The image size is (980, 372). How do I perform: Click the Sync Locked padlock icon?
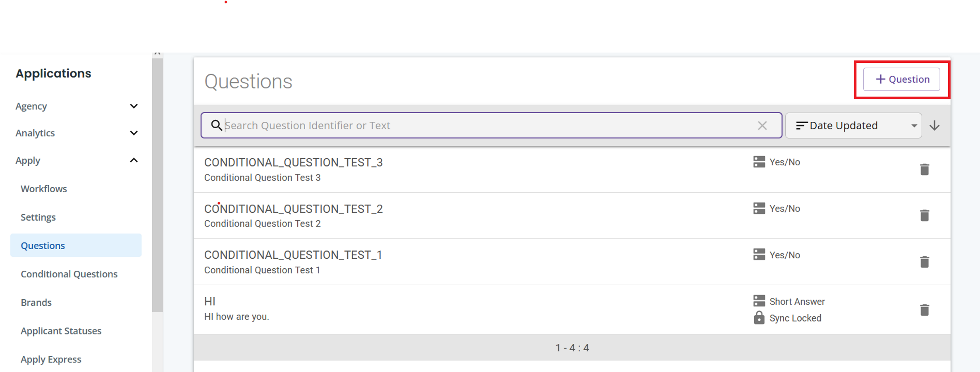(759, 318)
